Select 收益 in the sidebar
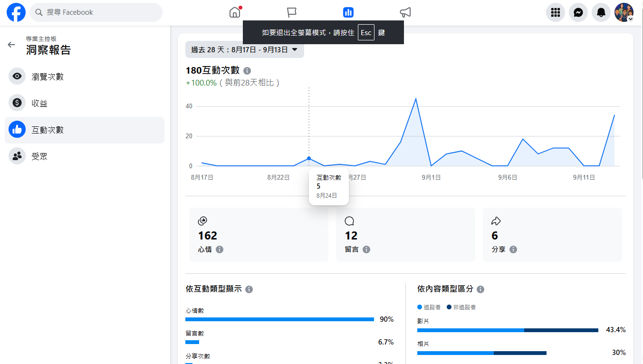Viewport: 643px width, 364px height. pyautogui.click(x=40, y=103)
